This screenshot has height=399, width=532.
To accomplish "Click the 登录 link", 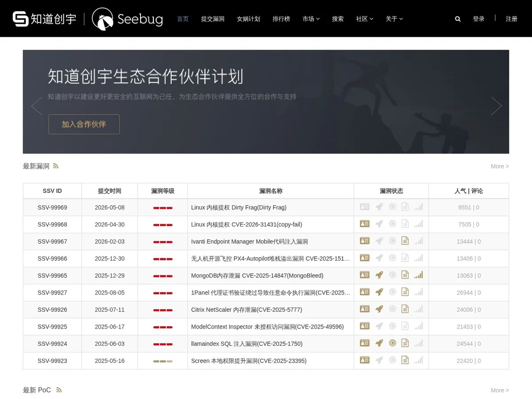I will click(479, 19).
